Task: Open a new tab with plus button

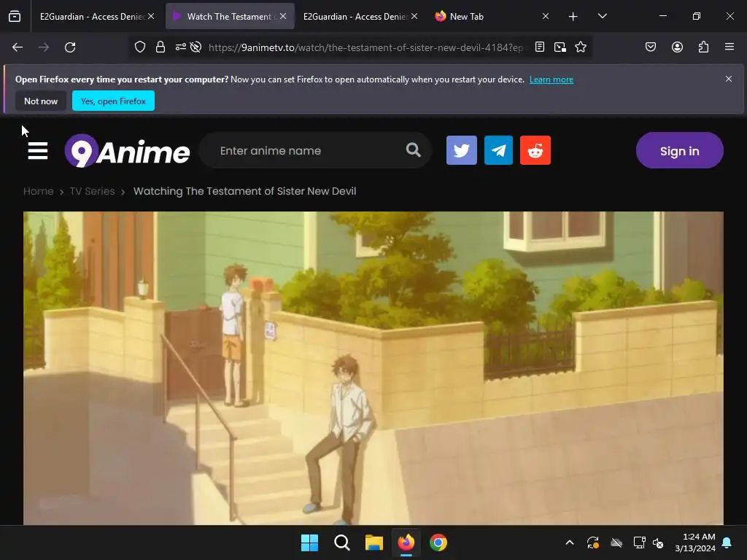Action: [573, 17]
